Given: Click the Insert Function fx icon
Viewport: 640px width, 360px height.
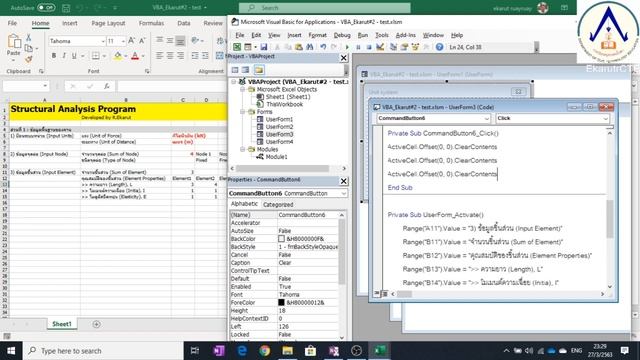Looking at the screenshot, I should click(107, 86).
